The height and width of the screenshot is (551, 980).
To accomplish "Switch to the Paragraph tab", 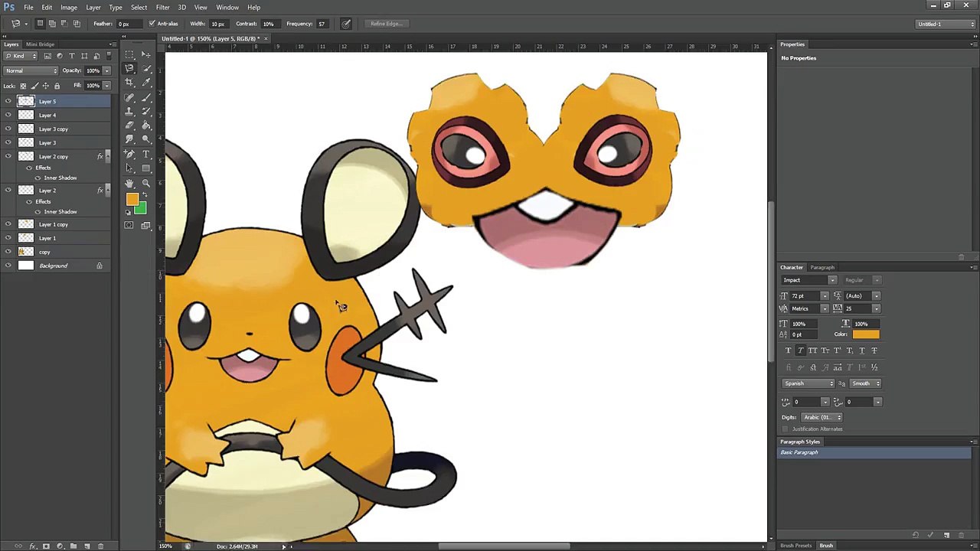I will point(822,267).
